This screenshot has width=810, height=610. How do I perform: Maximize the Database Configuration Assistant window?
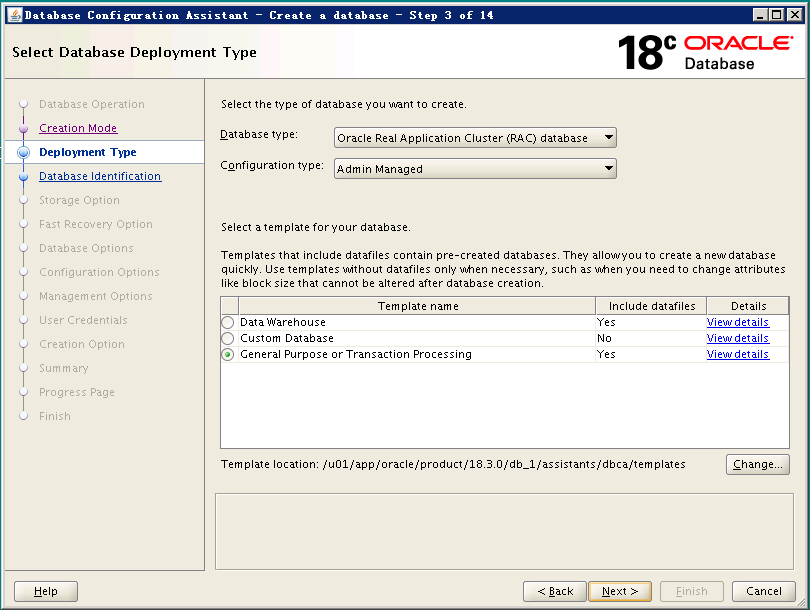pos(776,15)
